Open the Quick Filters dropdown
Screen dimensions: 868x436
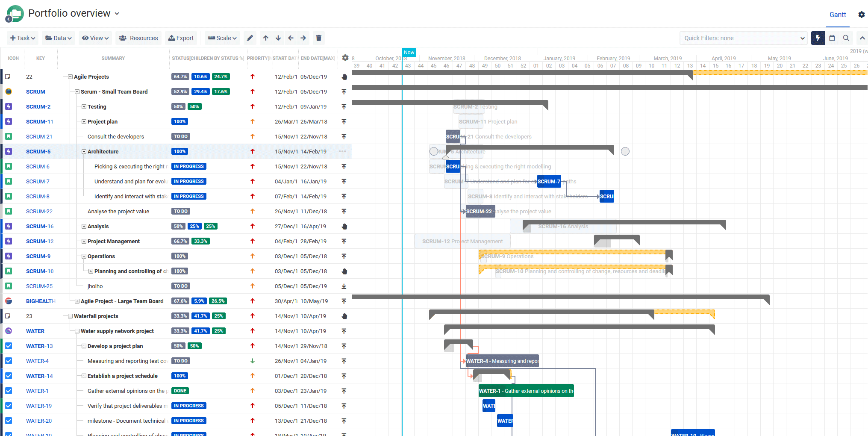point(743,38)
